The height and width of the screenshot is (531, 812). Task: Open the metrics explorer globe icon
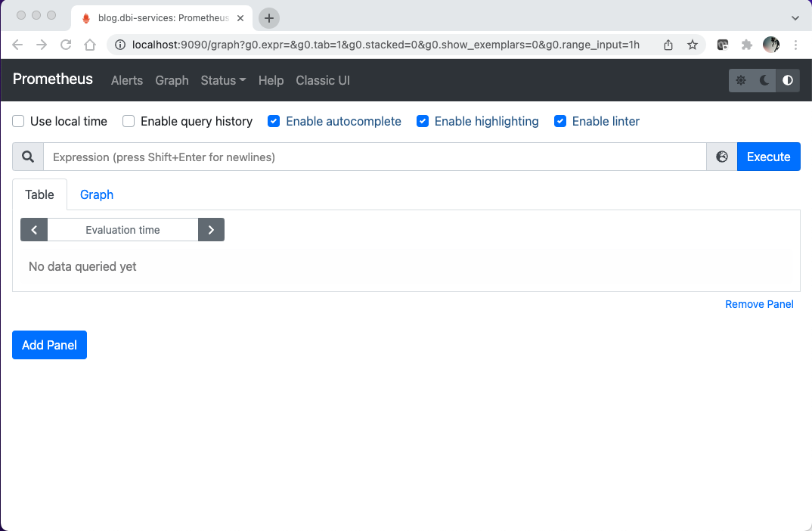pyautogui.click(x=722, y=157)
